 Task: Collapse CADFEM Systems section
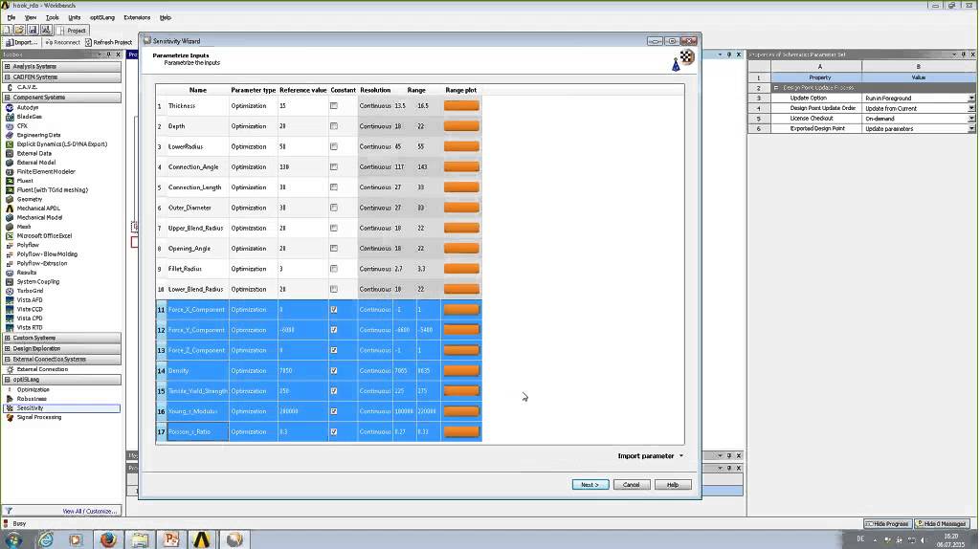click(x=8, y=77)
